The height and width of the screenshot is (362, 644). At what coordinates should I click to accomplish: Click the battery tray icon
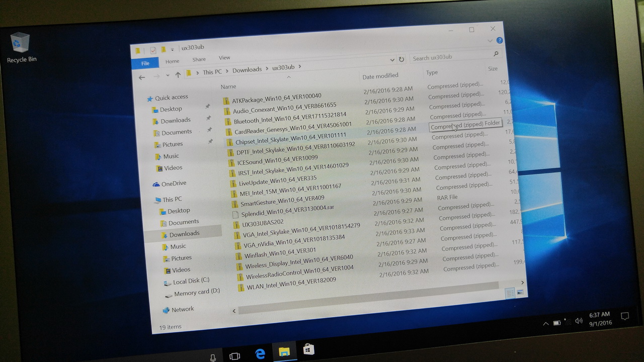point(557,323)
